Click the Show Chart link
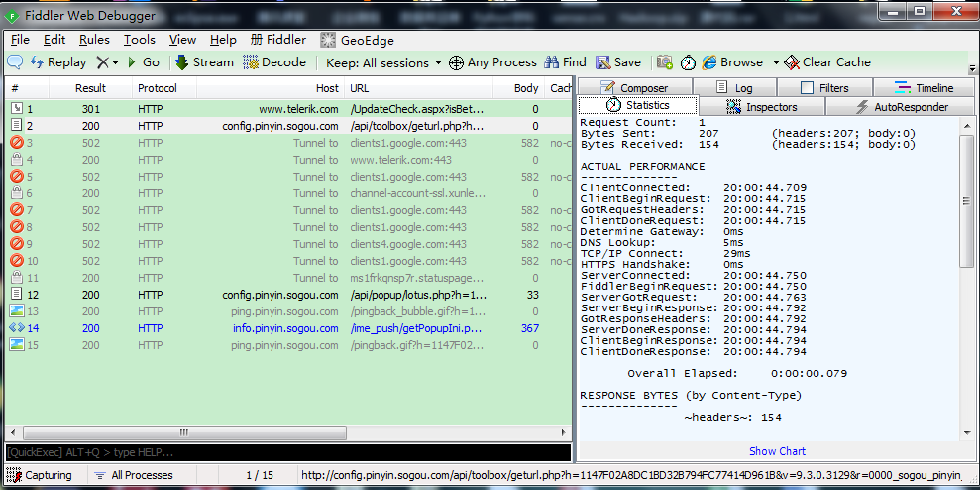This screenshot has height=490, width=980. (x=777, y=451)
